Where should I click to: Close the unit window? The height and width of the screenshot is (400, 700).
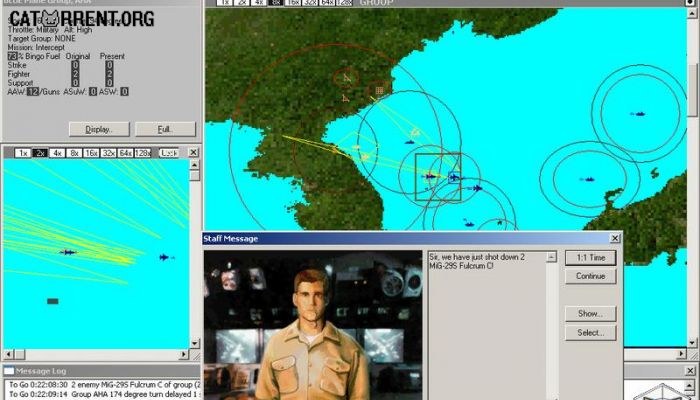193,153
